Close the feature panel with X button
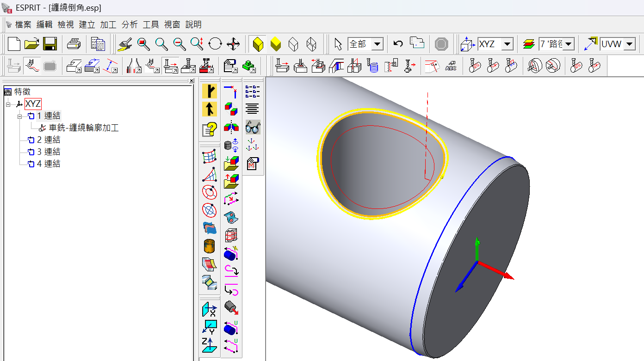This screenshot has height=361, width=644. tap(192, 81)
